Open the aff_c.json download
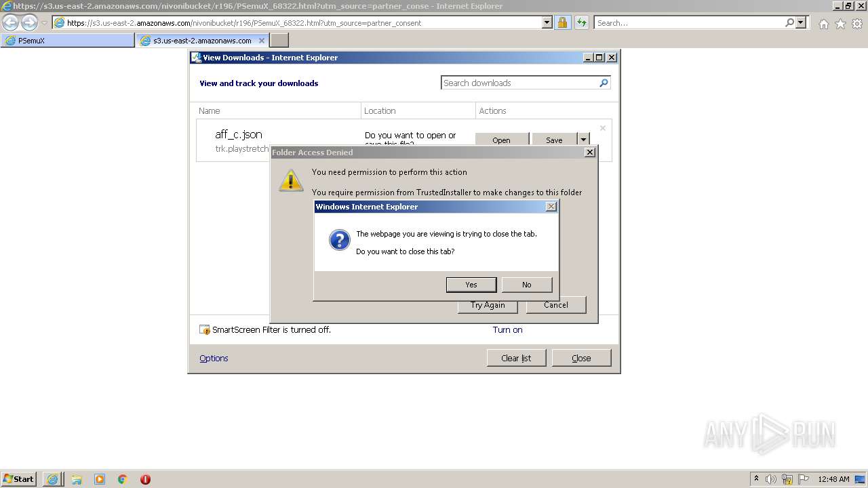Image resolution: width=868 pixels, height=488 pixels. [x=502, y=140]
